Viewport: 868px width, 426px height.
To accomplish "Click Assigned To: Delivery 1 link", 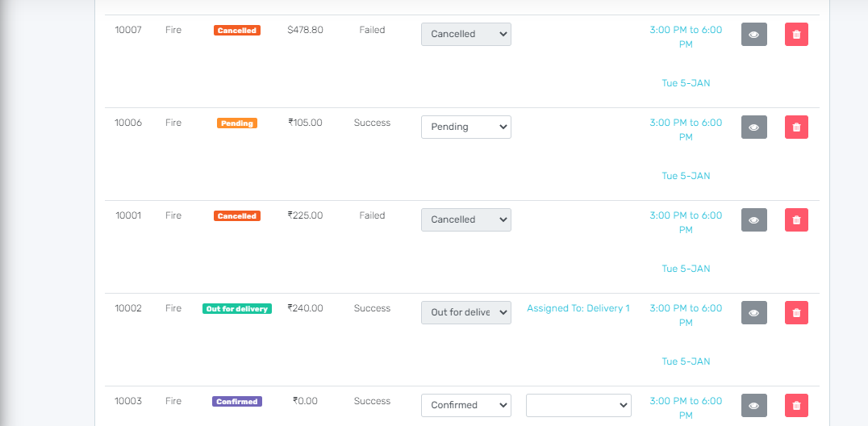I will 578,308.
